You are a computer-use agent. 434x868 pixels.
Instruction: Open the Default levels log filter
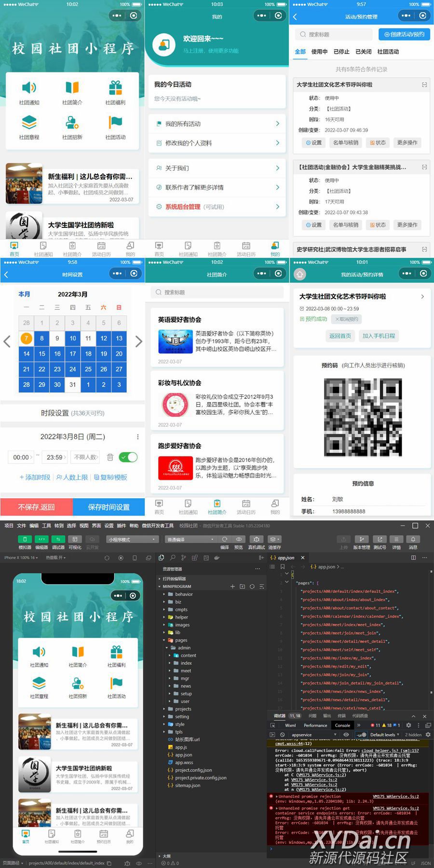384,735
